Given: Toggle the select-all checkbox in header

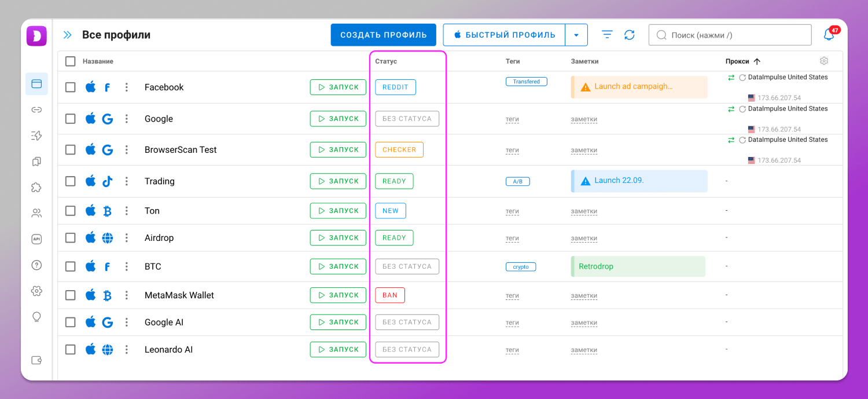Looking at the screenshot, I should point(71,61).
